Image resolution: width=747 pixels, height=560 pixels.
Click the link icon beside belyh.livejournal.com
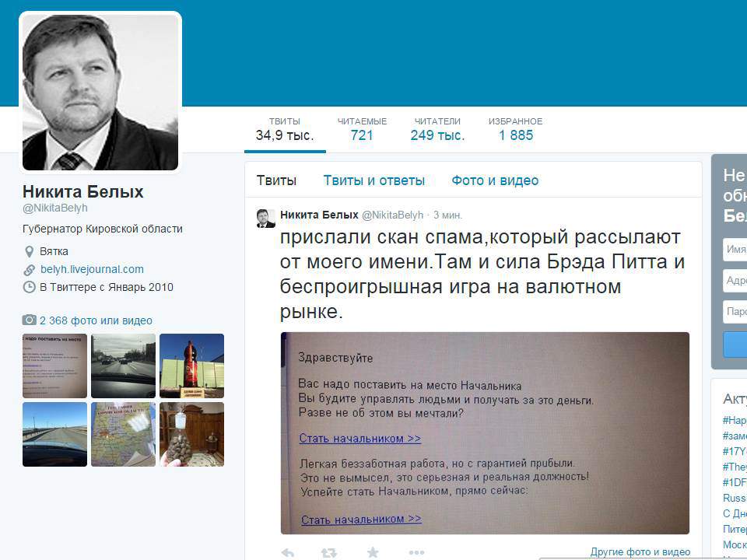29,270
